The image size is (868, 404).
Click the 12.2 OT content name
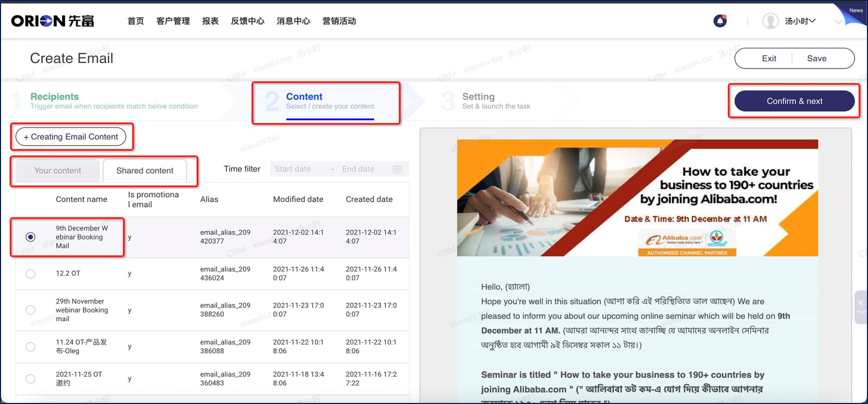click(x=68, y=273)
